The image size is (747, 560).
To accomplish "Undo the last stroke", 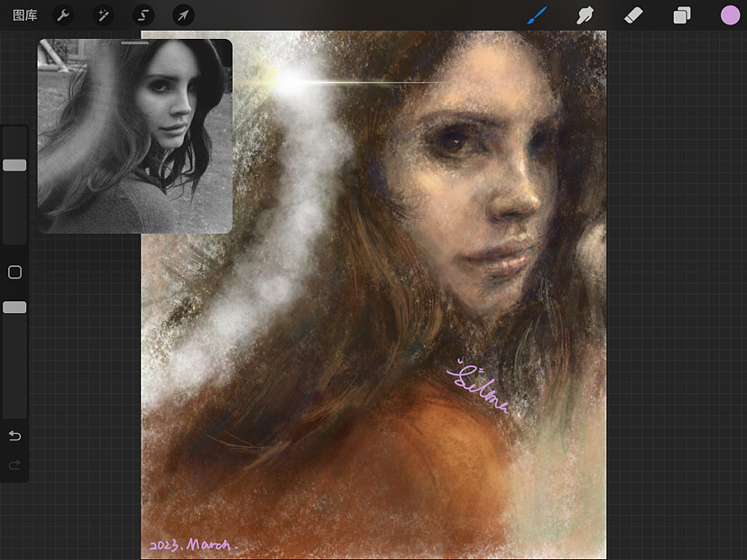I will pyautogui.click(x=14, y=436).
